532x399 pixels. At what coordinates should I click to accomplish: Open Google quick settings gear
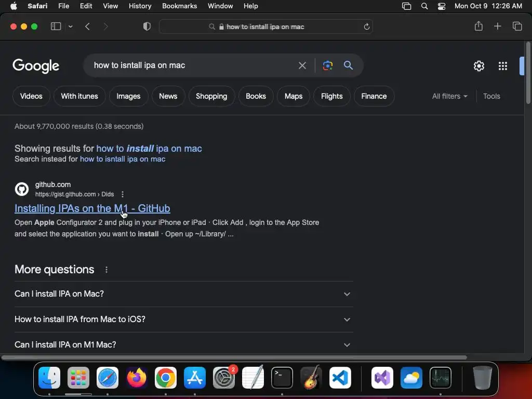coord(478,66)
